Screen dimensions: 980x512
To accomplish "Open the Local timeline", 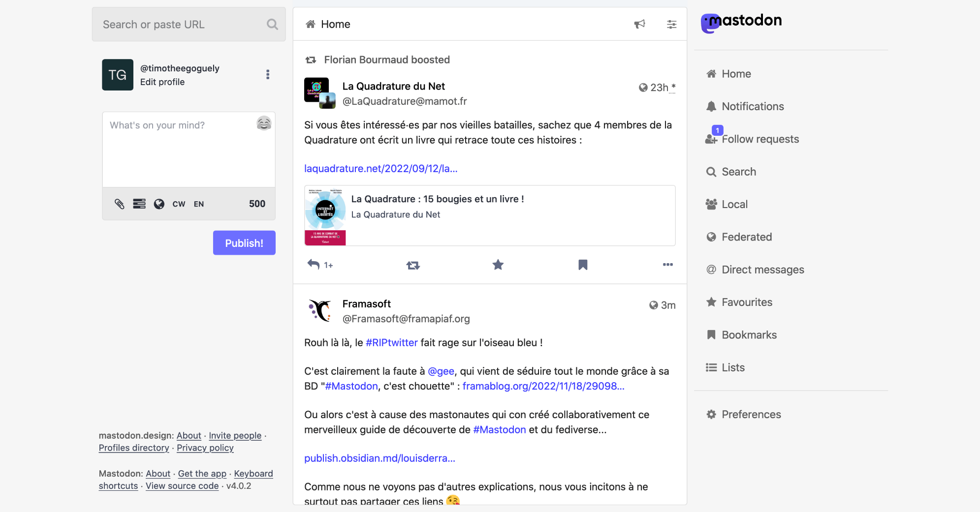I will pyautogui.click(x=727, y=204).
